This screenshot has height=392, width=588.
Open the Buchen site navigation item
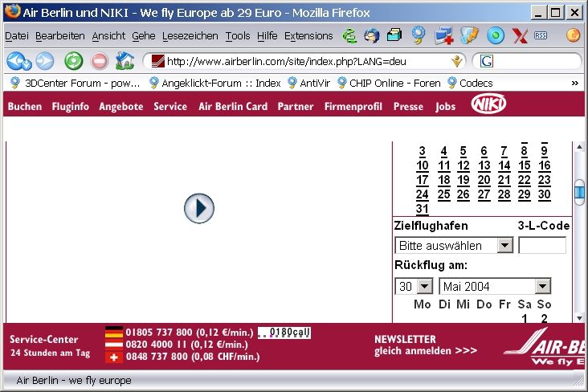(25, 107)
